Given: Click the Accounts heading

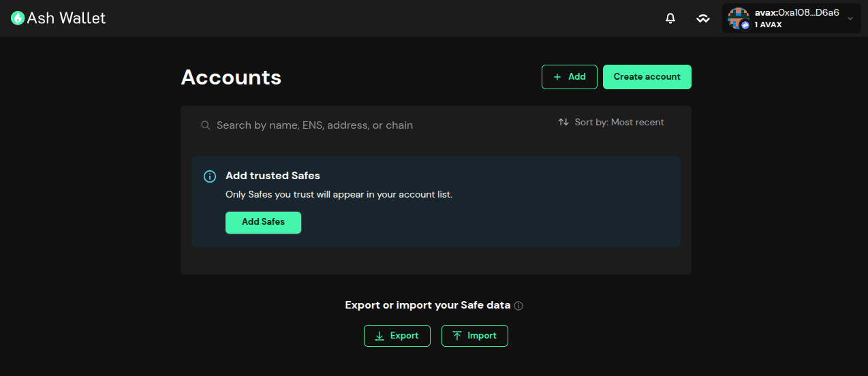Looking at the screenshot, I should click(x=231, y=78).
